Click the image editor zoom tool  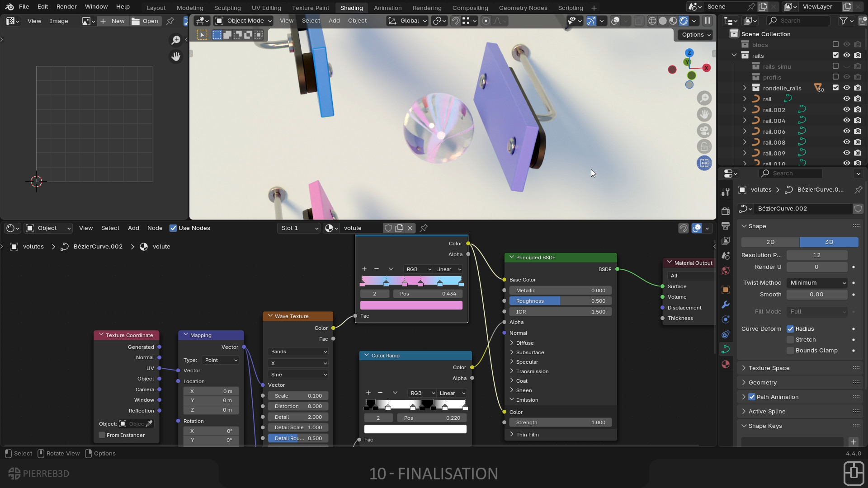click(x=176, y=40)
